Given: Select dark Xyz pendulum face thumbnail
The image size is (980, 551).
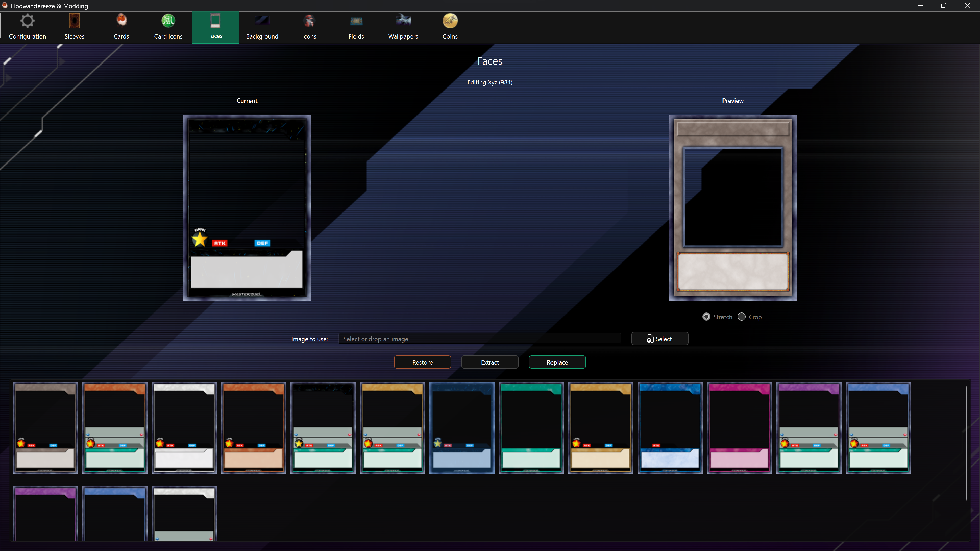Looking at the screenshot, I should [323, 428].
